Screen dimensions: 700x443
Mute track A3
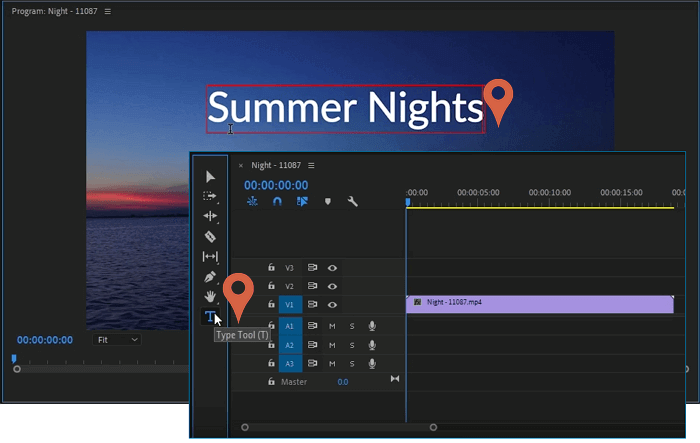[x=332, y=364]
